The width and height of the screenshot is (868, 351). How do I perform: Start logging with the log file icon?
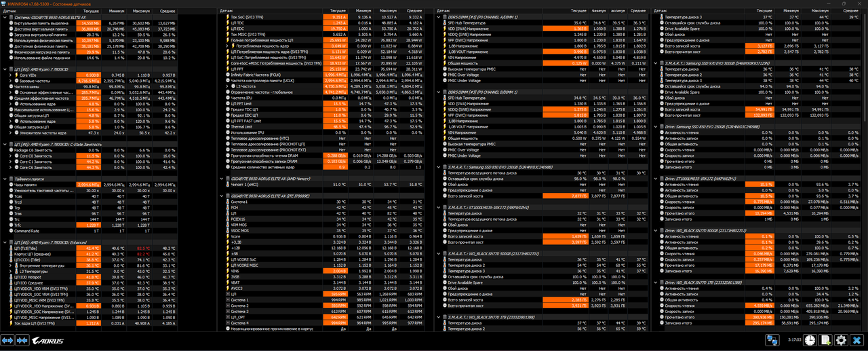(825, 340)
